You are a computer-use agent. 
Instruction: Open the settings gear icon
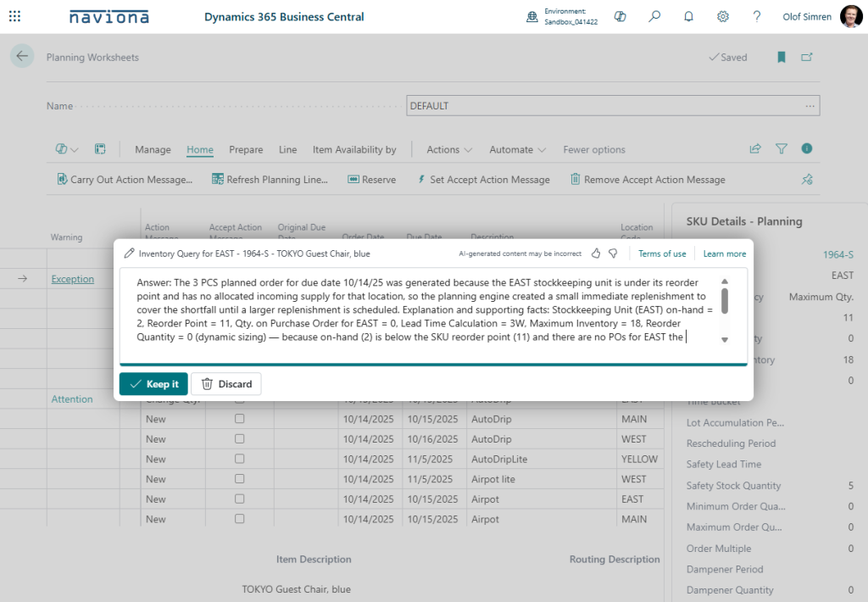point(723,16)
